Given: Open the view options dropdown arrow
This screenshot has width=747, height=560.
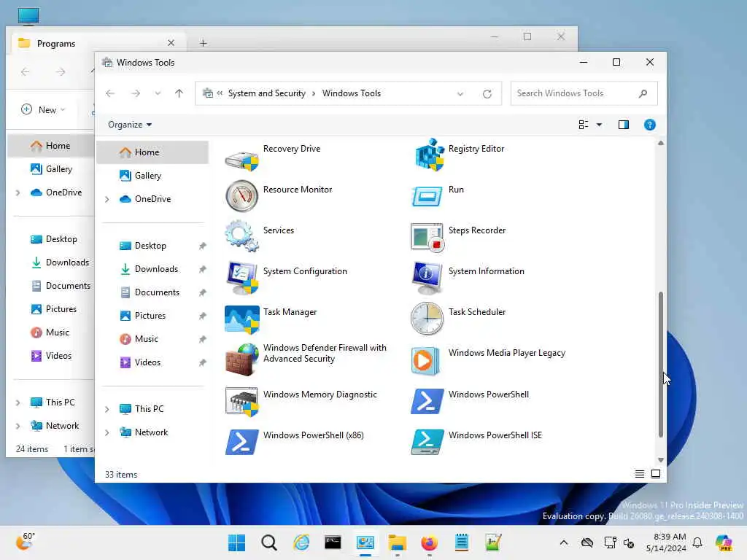Looking at the screenshot, I should 599,125.
